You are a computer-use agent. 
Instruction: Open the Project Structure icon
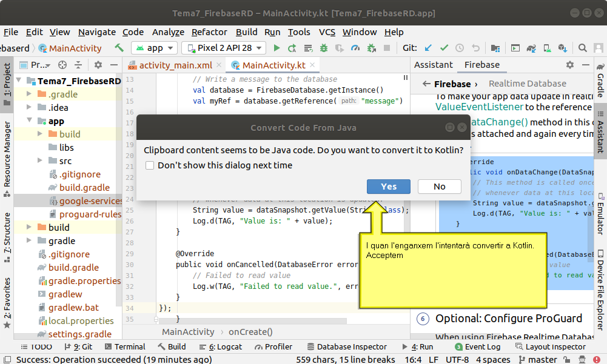tap(495, 48)
